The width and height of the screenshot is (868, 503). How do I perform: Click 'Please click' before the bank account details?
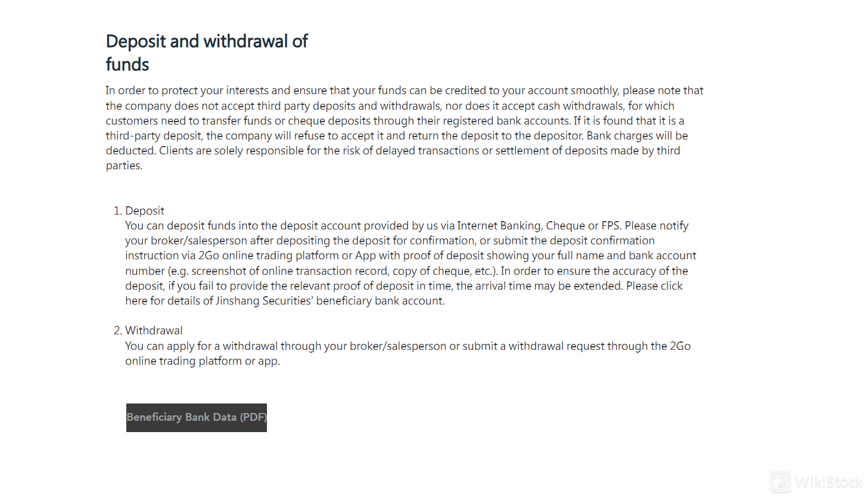click(x=654, y=286)
